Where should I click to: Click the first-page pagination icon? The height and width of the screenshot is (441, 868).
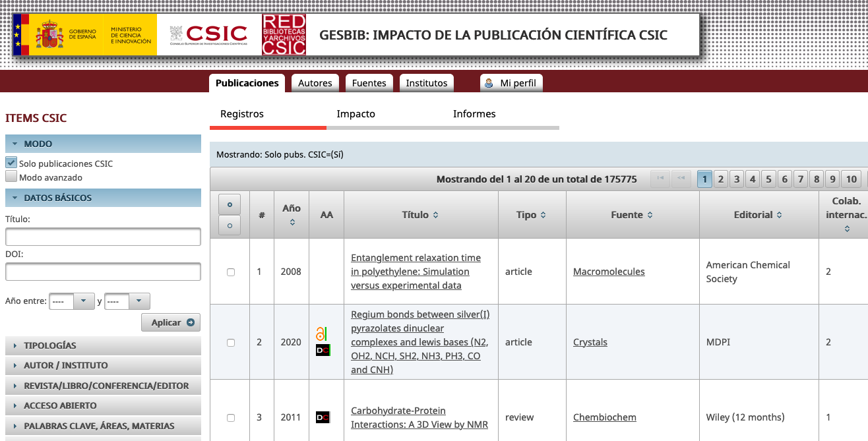point(660,179)
